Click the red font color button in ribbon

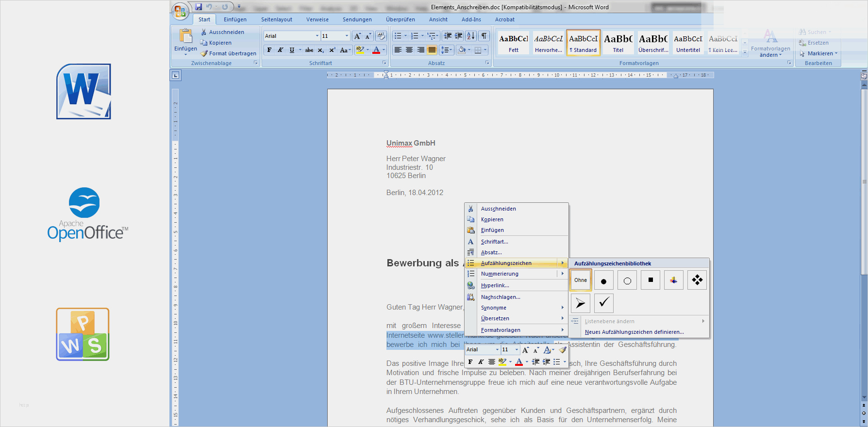pyautogui.click(x=376, y=50)
